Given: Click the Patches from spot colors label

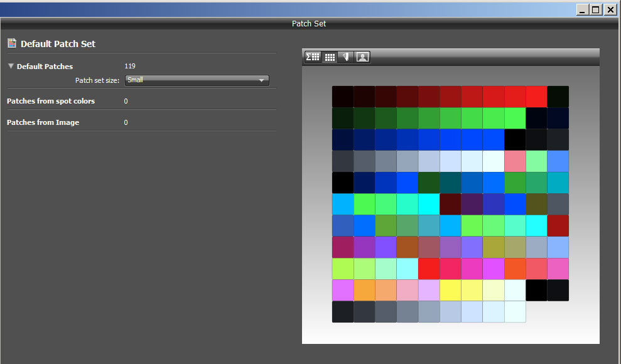Looking at the screenshot, I should tap(51, 101).
